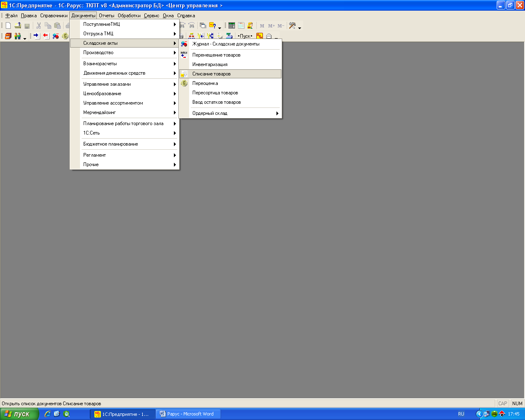Click the Cut scissors toolbar icon

pyautogui.click(x=39, y=25)
